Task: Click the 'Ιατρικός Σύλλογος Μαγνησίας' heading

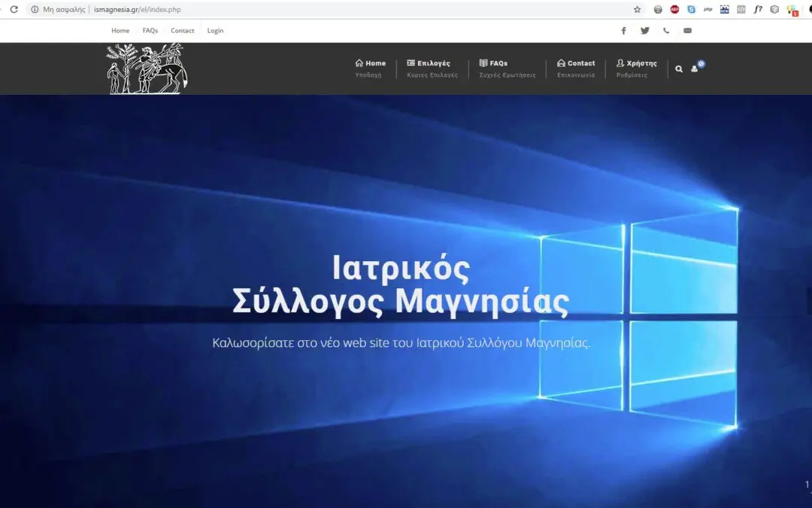Action: click(x=400, y=284)
